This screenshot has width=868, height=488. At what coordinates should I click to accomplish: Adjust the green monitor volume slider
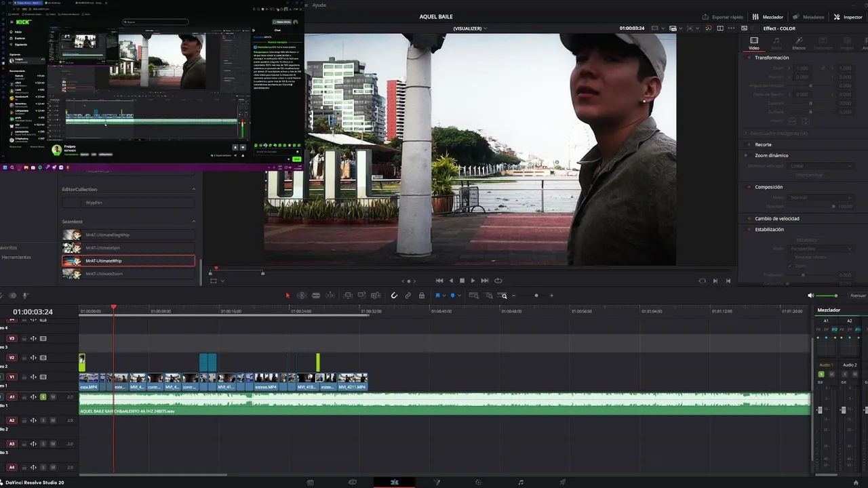coord(827,296)
